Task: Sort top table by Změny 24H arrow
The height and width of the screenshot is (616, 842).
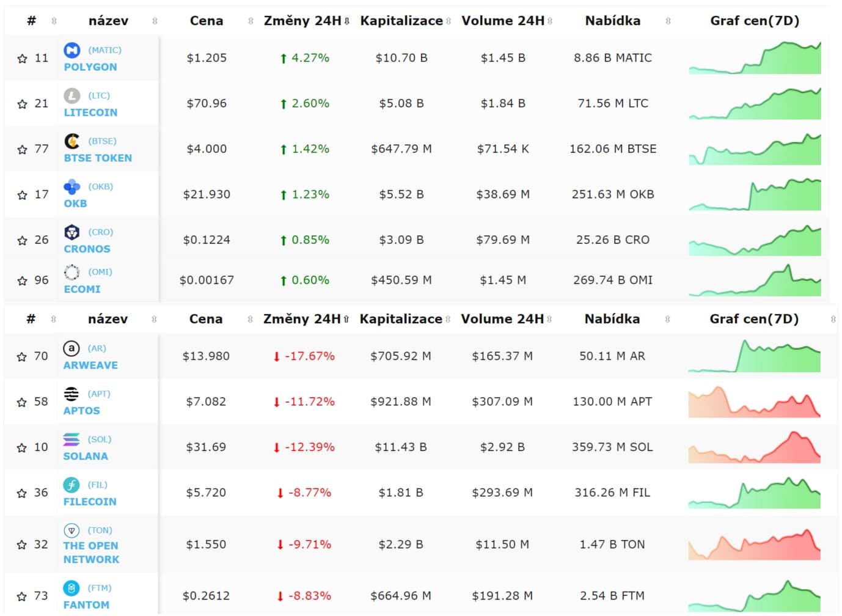Action: [347, 21]
